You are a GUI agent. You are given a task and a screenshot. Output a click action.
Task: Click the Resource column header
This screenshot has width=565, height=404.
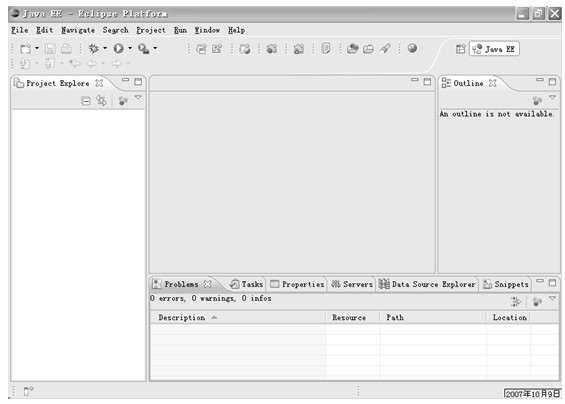353,318
